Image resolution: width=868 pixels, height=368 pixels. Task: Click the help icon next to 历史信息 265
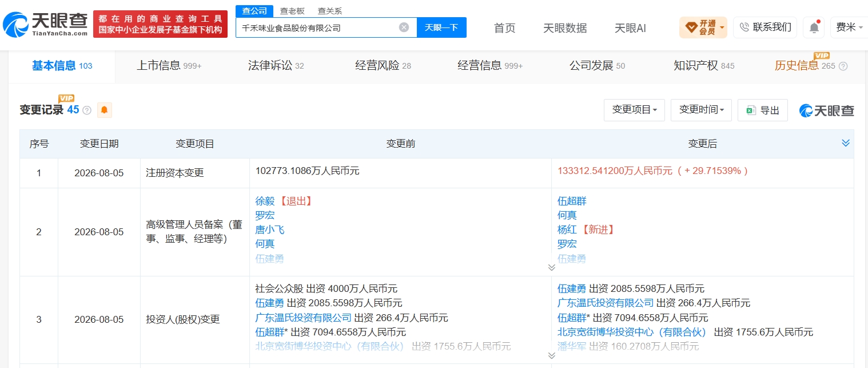(x=843, y=66)
